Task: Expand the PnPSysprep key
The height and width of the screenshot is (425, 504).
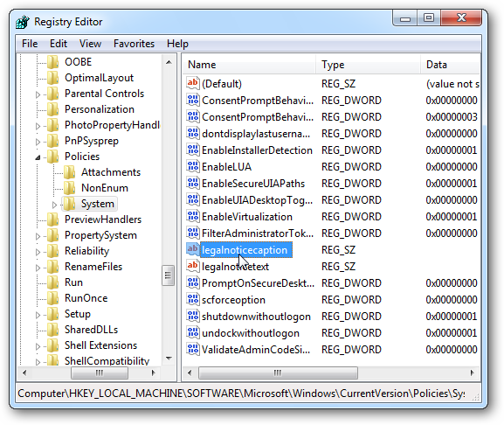Action: coord(38,142)
